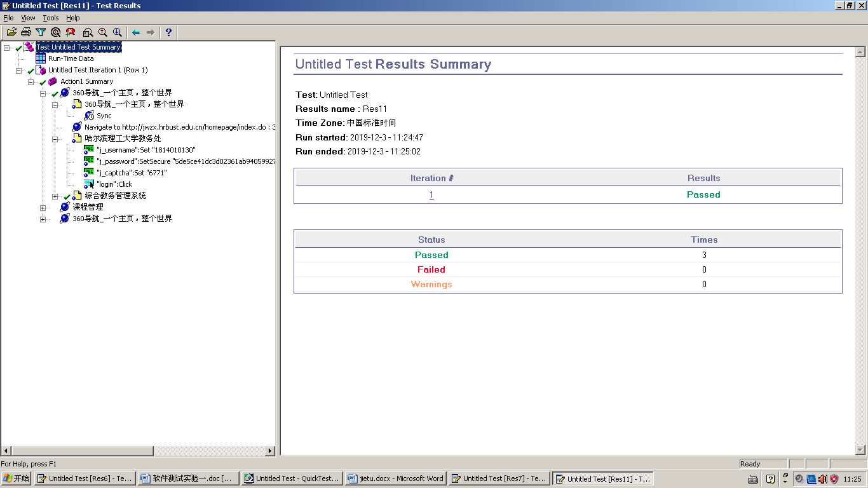Click the blue Go to Previous Node arrow
This screenshot has height=488, width=868.
(x=135, y=32)
